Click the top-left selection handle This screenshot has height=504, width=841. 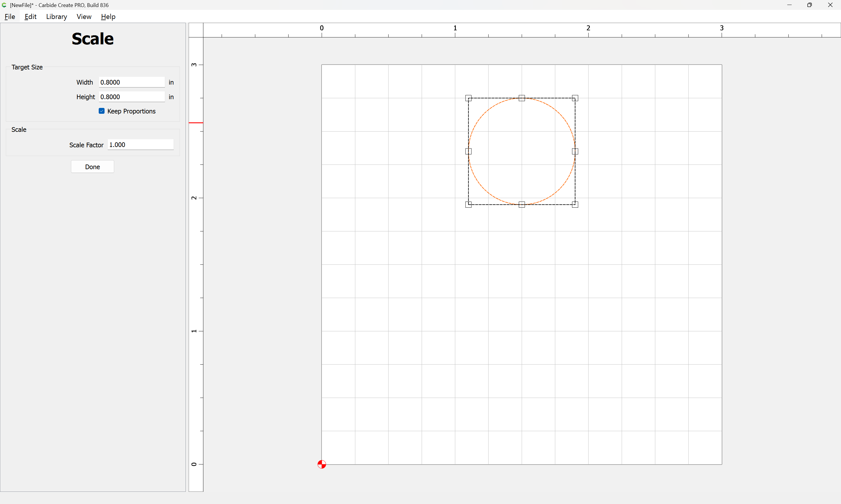click(x=468, y=98)
